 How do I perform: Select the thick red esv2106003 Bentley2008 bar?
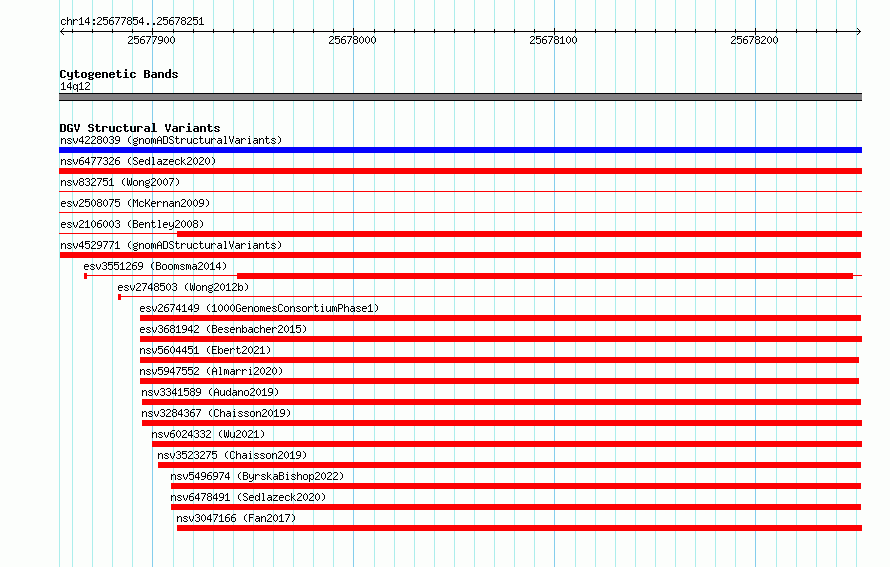[x=519, y=234]
